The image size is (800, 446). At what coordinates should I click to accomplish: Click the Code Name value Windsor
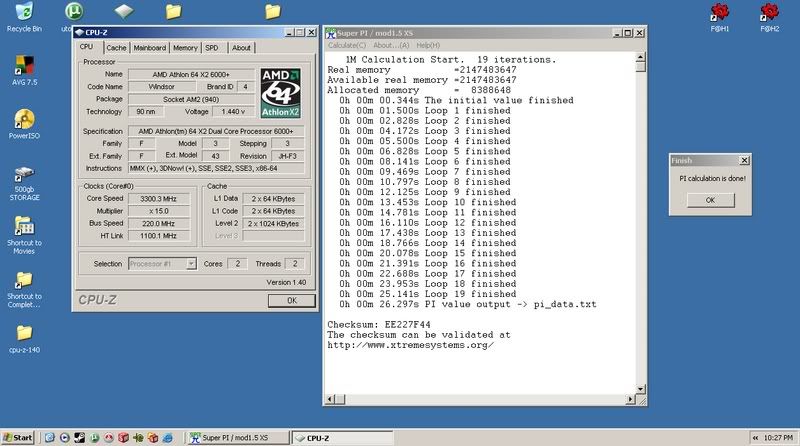pyautogui.click(x=161, y=87)
